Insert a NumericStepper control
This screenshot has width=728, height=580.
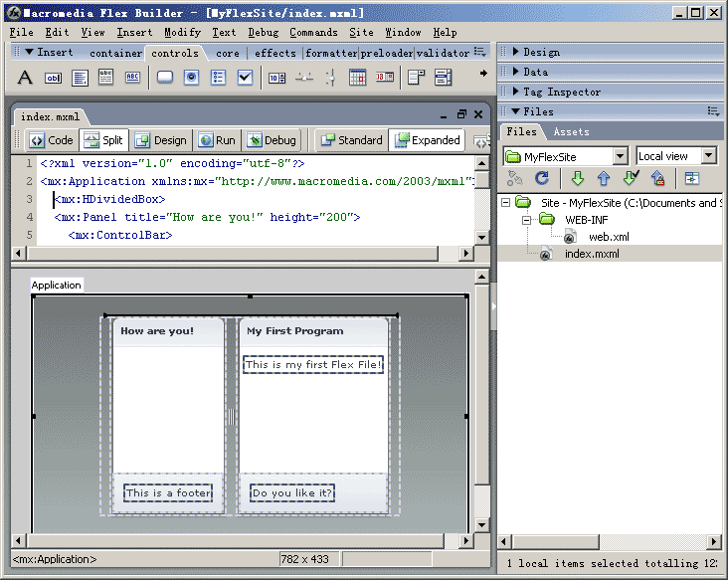(277, 78)
